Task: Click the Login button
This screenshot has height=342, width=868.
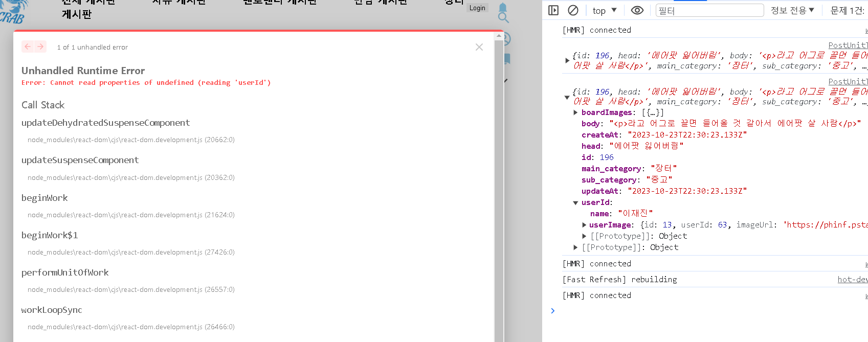Action: [477, 8]
